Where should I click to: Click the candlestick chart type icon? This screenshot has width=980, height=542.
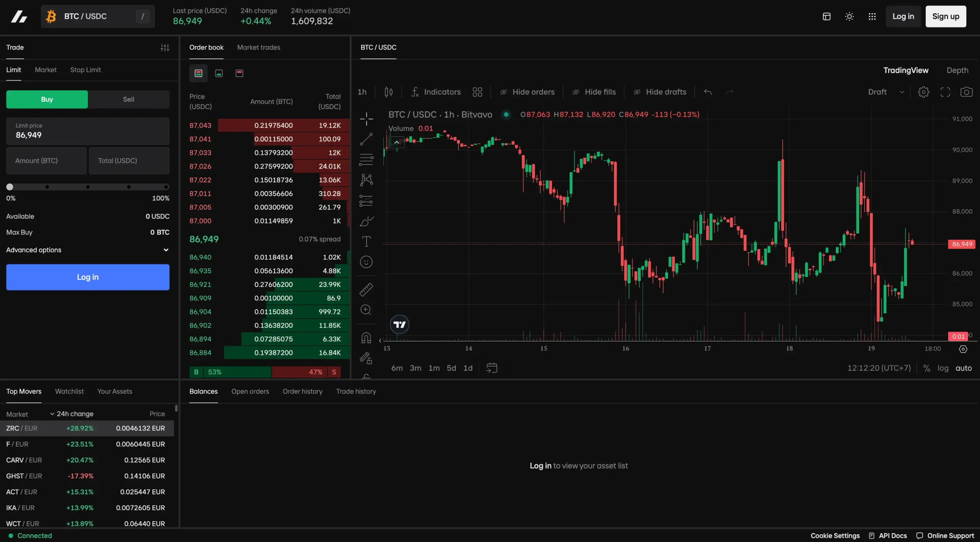click(x=389, y=92)
